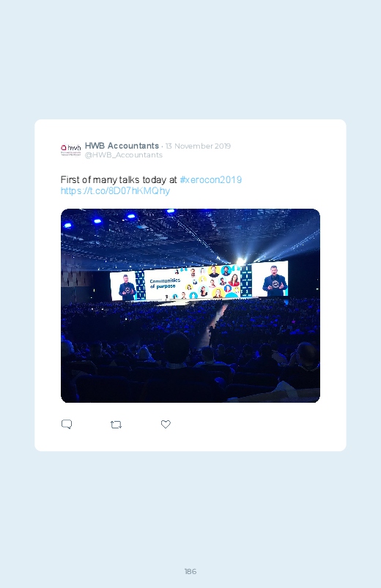Click the @HWB_Accountants handle
The width and height of the screenshot is (381, 588).
tap(124, 155)
